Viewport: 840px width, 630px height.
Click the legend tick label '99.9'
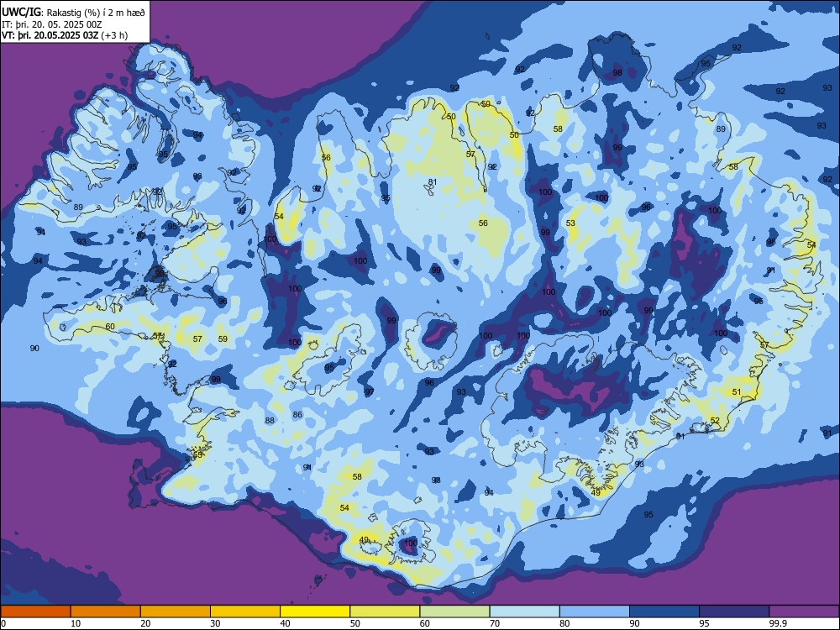[x=778, y=623]
